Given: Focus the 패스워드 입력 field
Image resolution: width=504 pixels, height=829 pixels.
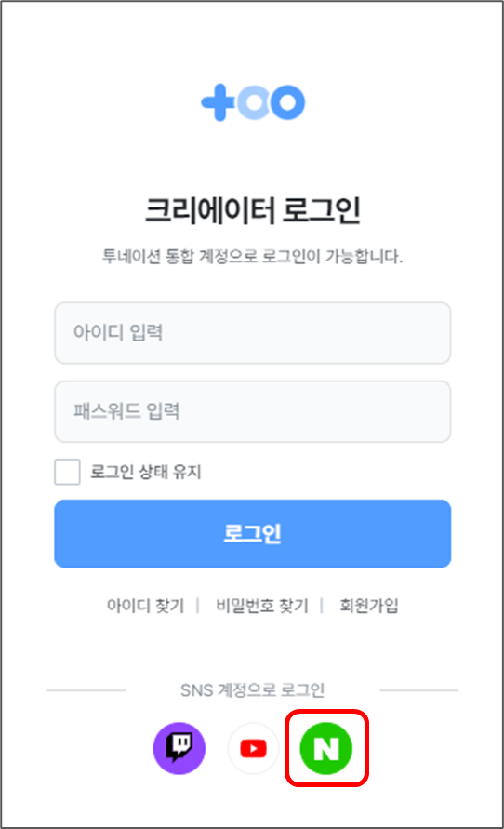Looking at the screenshot, I should tap(253, 411).
